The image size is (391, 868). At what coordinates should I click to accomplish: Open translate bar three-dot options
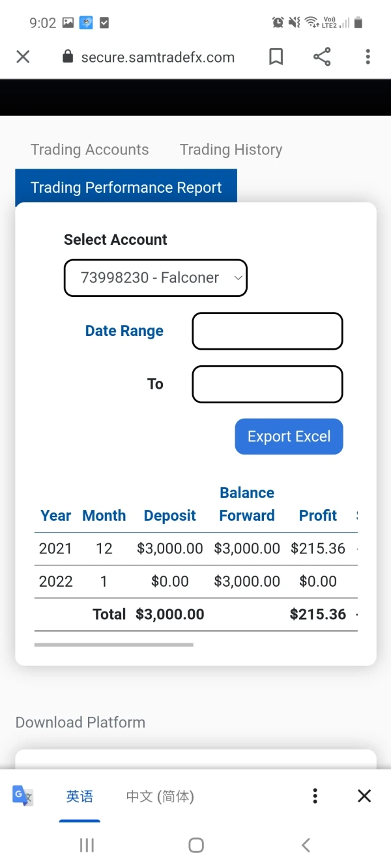[x=315, y=796]
